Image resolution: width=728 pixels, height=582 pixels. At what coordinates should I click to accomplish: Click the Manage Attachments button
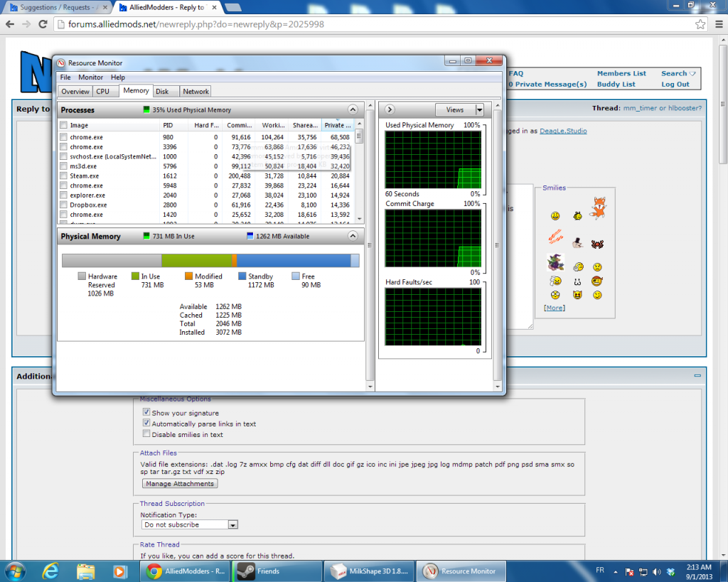pos(180,484)
